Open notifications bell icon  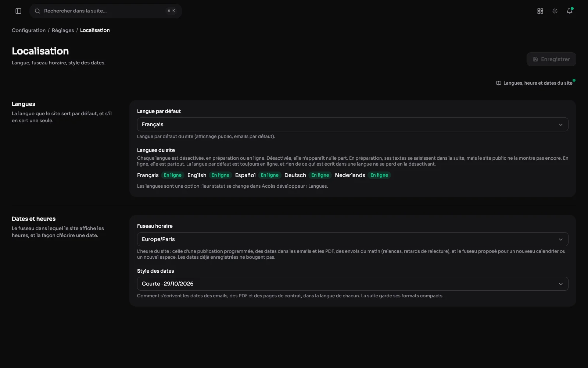570,11
